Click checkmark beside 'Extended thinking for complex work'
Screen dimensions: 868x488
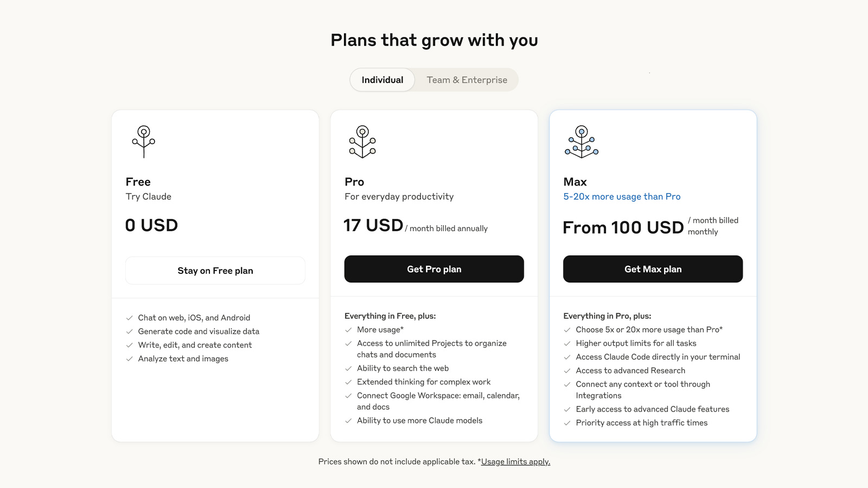(348, 382)
